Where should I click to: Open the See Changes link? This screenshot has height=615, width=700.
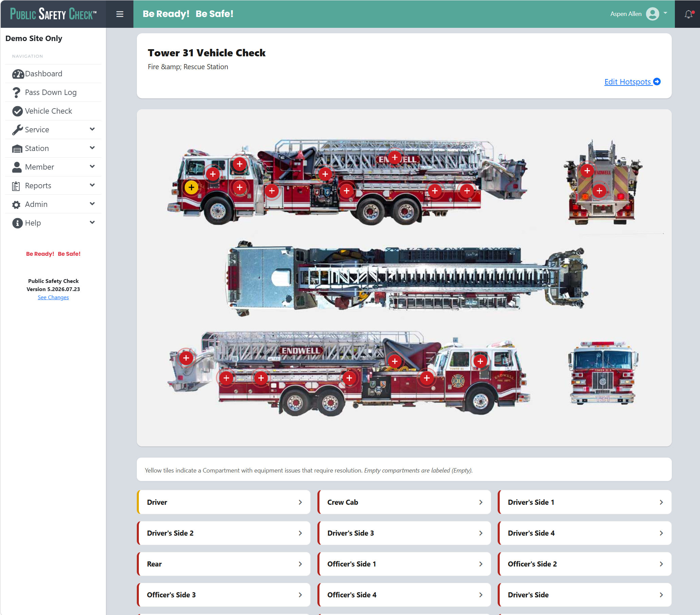point(53,297)
